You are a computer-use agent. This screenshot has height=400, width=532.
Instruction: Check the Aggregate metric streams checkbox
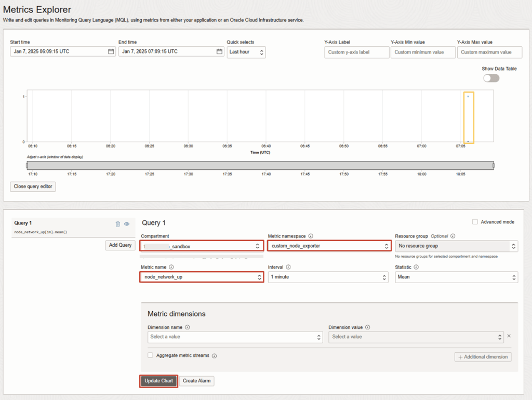[151, 356]
